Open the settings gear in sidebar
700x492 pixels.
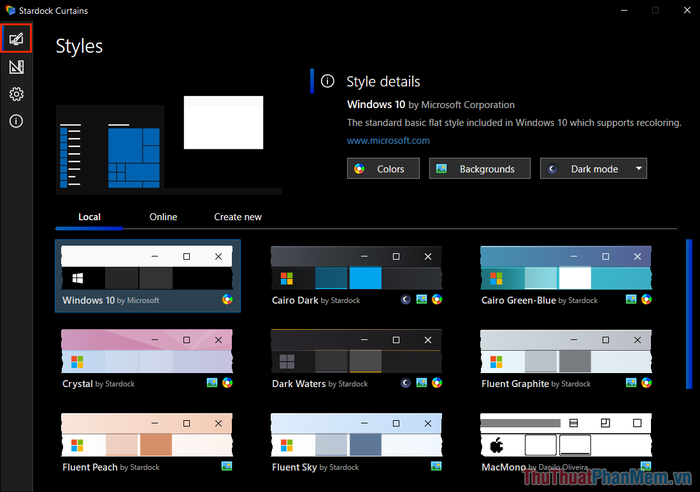[16, 94]
